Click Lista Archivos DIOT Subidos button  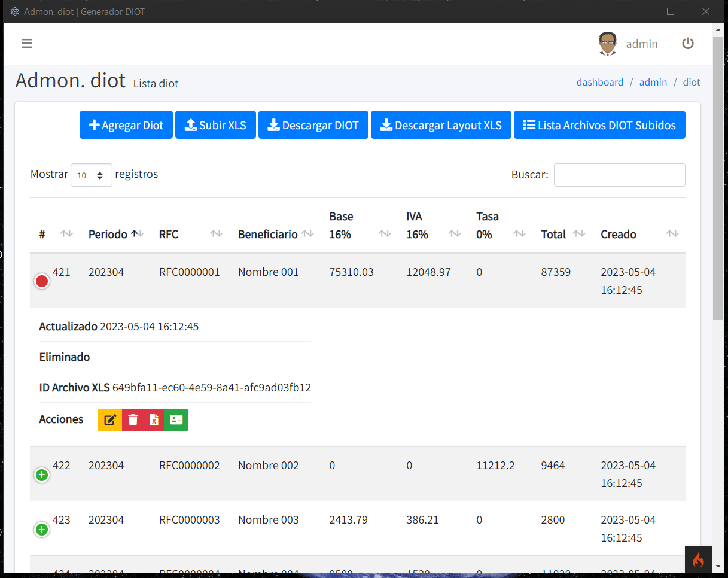click(x=599, y=125)
